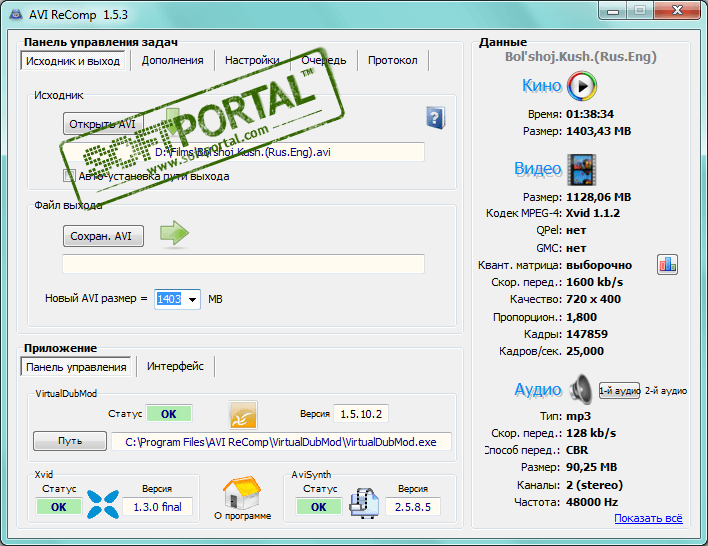The height and width of the screenshot is (546, 708).
Task: Open the quantization matrix chart icon
Action: pyautogui.click(x=667, y=265)
